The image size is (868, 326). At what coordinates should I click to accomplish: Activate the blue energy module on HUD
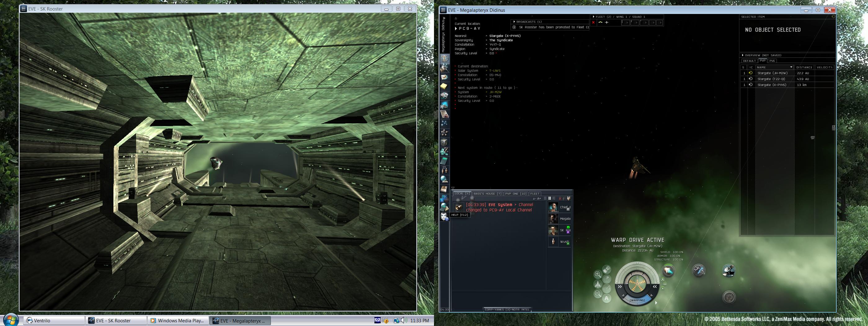coord(698,270)
